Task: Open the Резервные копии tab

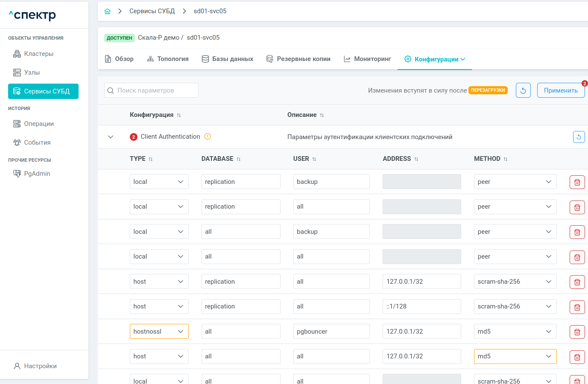Action: click(298, 59)
